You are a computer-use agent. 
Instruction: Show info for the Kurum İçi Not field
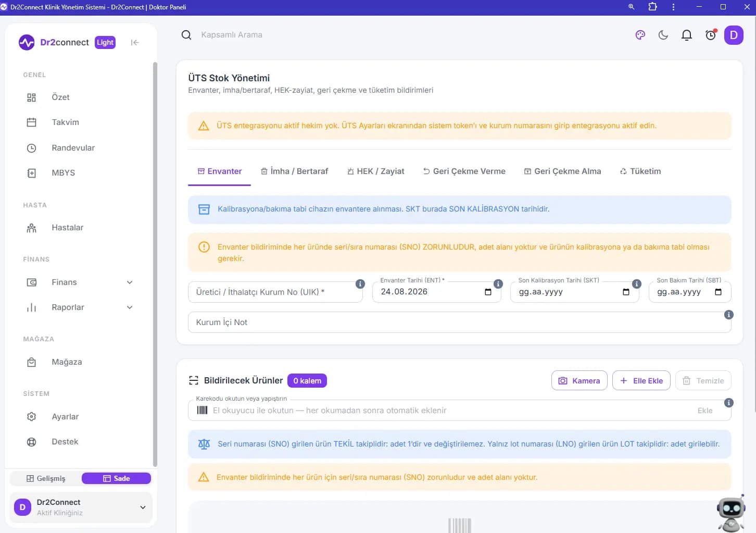[x=729, y=315]
